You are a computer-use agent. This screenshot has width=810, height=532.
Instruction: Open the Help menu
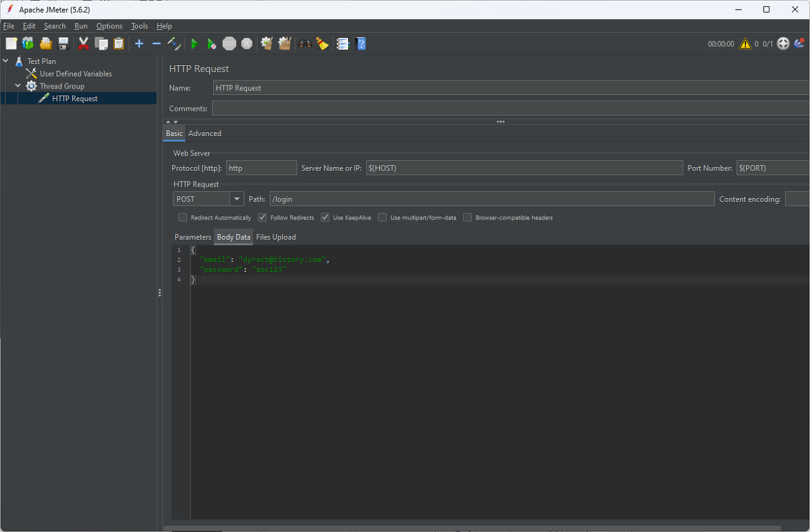coord(165,26)
